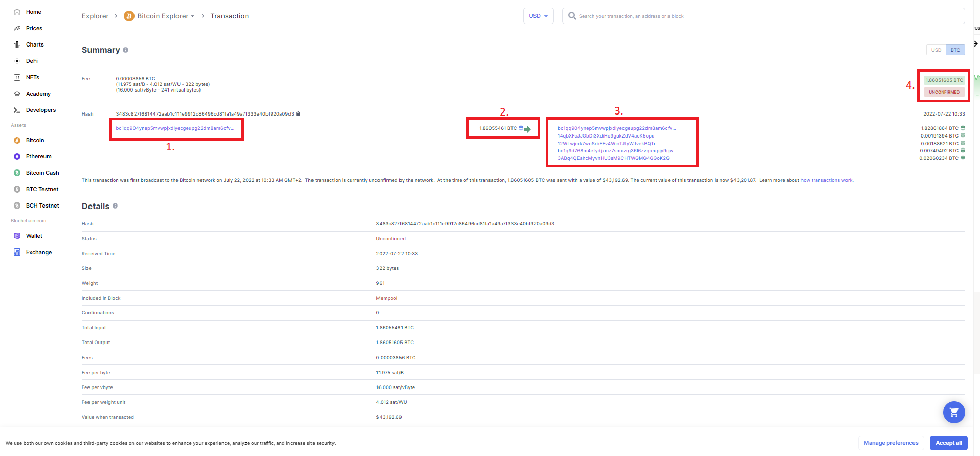Image resolution: width=980 pixels, height=456 pixels.
Task: Select the Bitcoin Cash asset icon
Action: pos(17,173)
